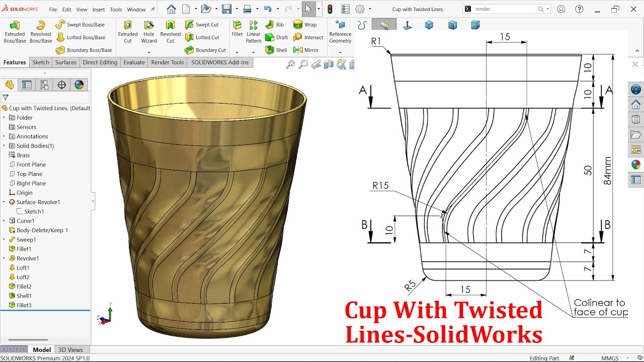The width and height of the screenshot is (644, 362).
Task: Open the Fillet dropdown arrow
Action: (x=237, y=52)
